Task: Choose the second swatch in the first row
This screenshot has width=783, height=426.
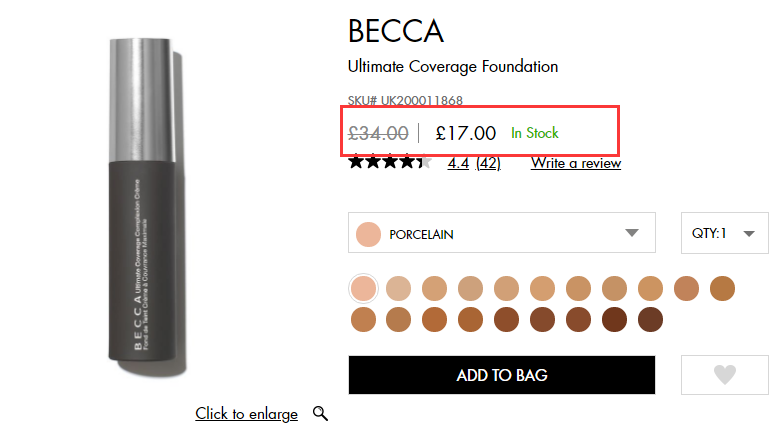Action: pos(398,289)
